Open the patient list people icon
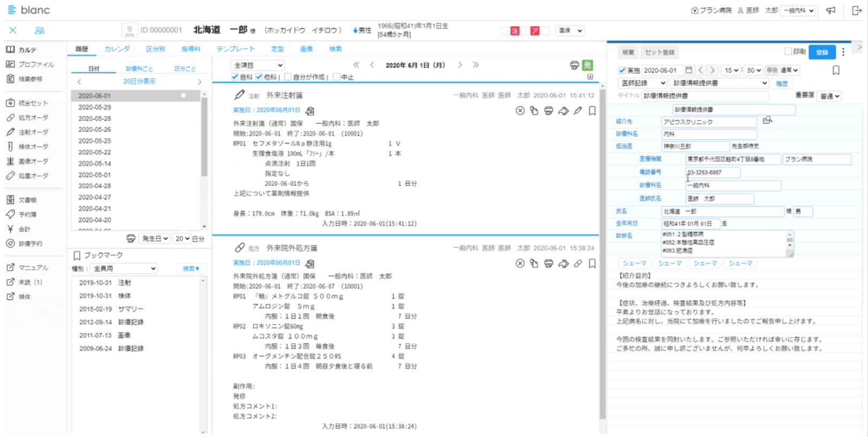The height and width of the screenshot is (437, 868). point(40,31)
